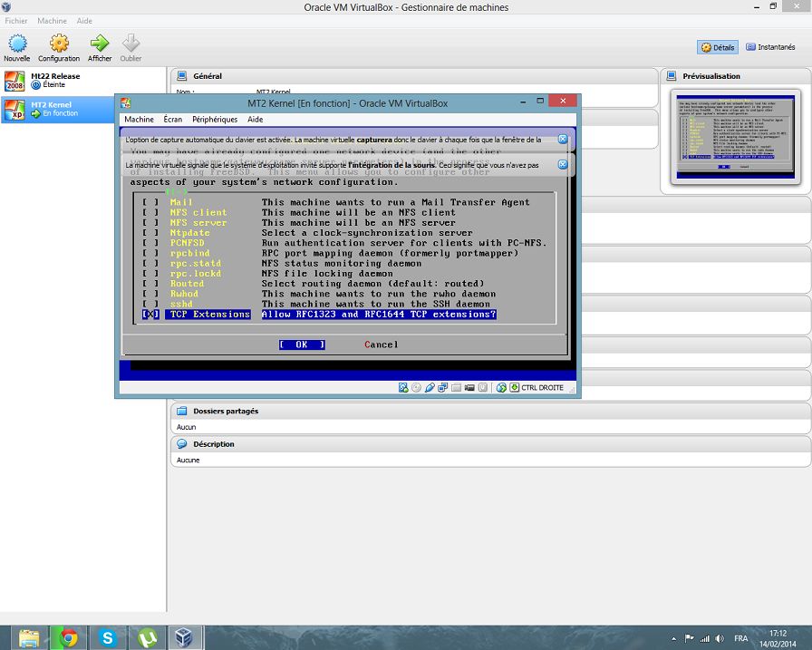Toggle the NFS client checkbox
812x650 pixels.
150,213
